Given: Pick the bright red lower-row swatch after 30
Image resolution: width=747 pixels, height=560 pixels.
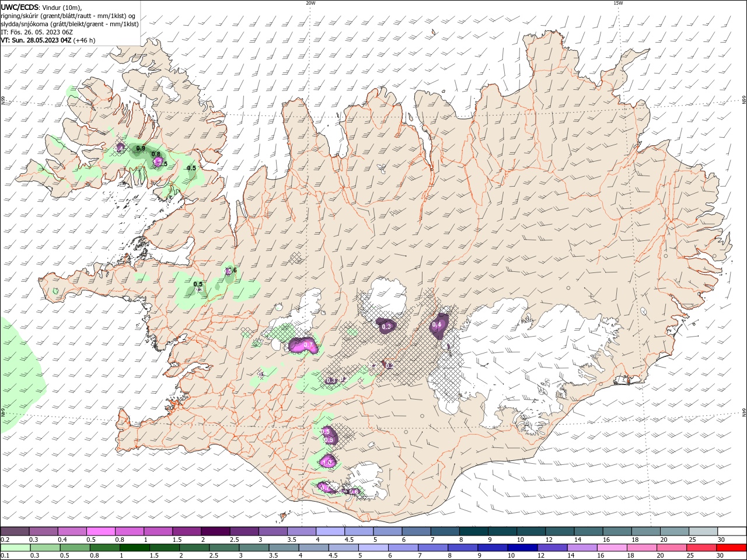Looking at the screenshot, I should tap(731, 548).
